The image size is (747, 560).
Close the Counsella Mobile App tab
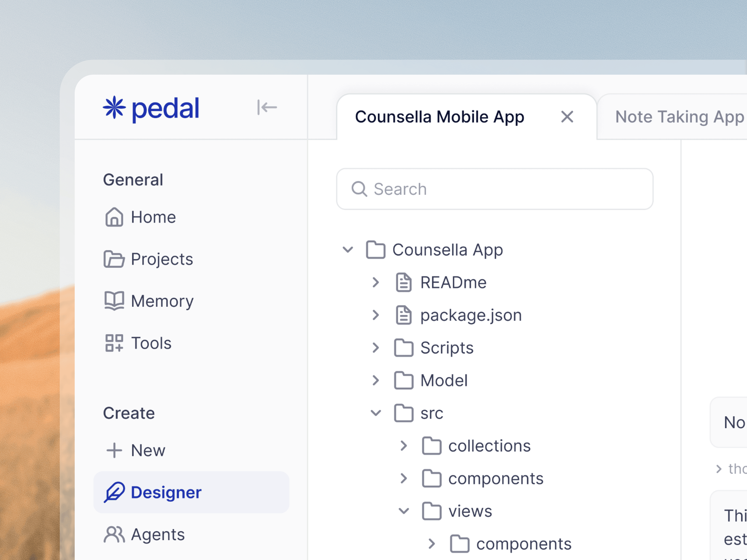567,117
